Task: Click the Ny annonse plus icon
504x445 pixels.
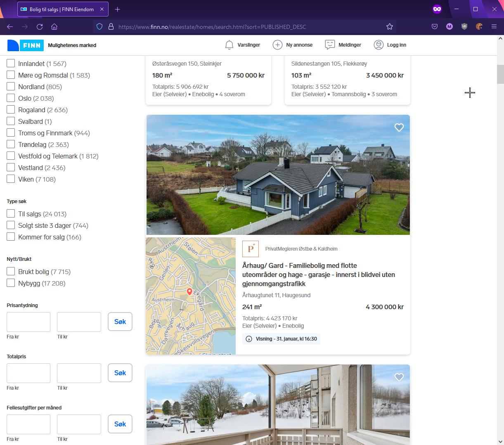Action: pyautogui.click(x=277, y=45)
